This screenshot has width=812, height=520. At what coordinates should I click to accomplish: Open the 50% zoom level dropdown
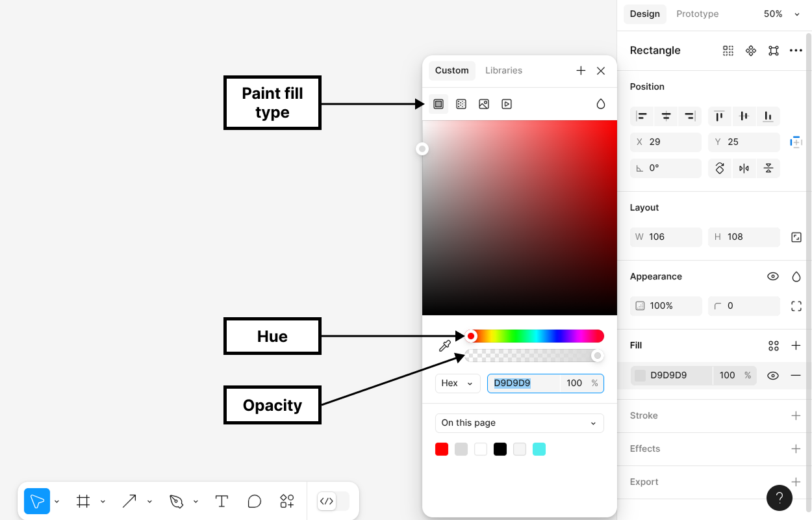pos(781,14)
